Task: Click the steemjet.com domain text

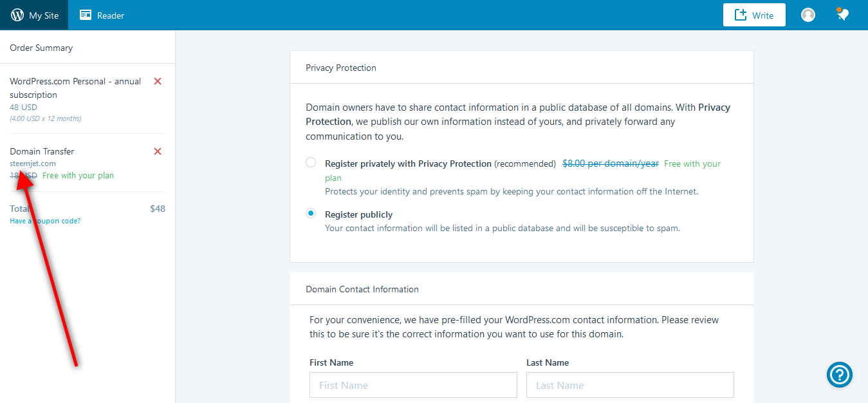Action: pos(33,164)
